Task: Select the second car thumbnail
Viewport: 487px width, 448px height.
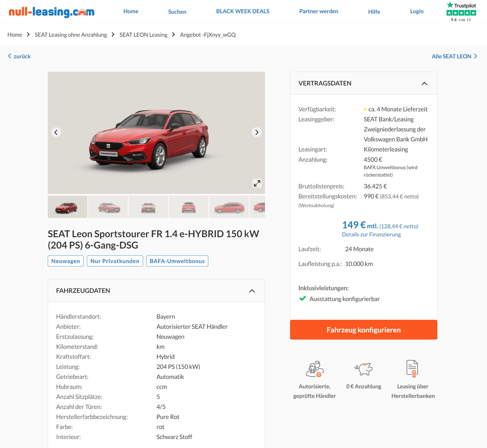Action: [x=108, y=207]
